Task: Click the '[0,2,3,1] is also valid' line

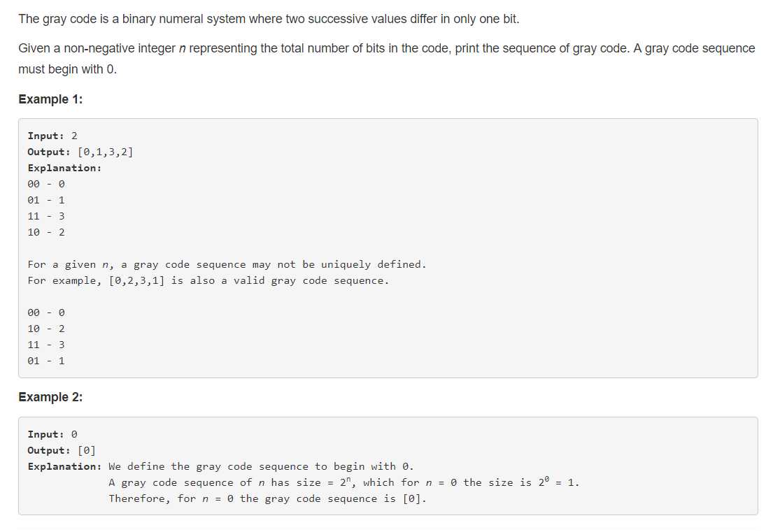Action: [x=208, y=280]
